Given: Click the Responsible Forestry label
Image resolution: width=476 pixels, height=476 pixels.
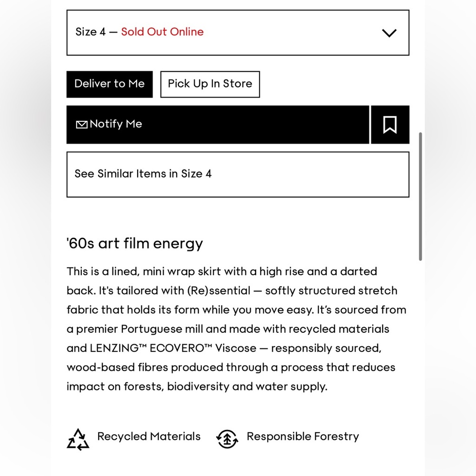Looking at the screenshot, I should tap(303, 436).
